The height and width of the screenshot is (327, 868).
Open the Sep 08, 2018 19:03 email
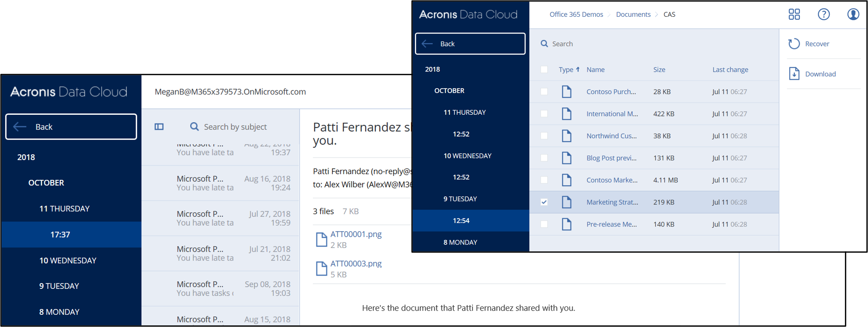(220, 289)
